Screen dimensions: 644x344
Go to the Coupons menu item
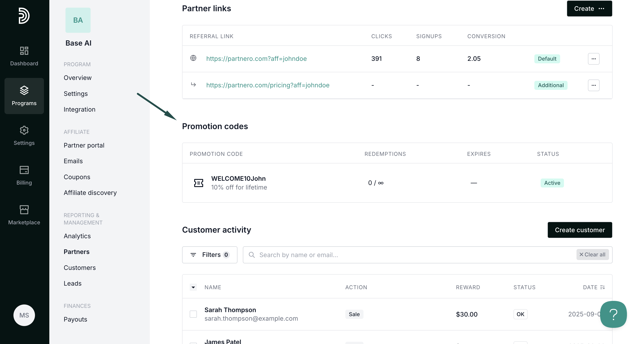coord(77,177)
